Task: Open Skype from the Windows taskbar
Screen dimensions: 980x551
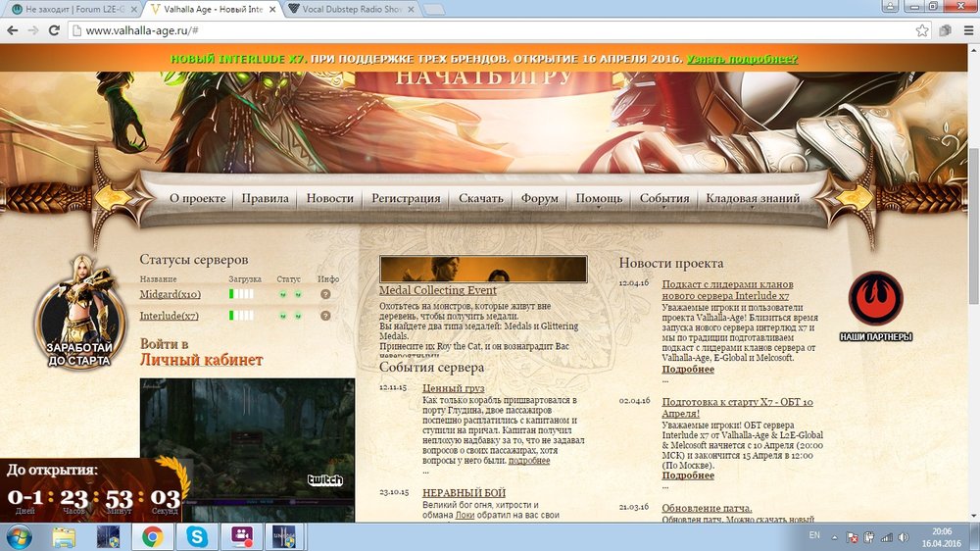Action: coord(198,536)
